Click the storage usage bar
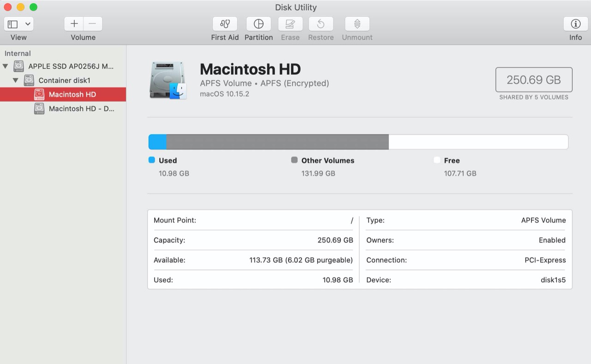591x364 pixels. 358,142
